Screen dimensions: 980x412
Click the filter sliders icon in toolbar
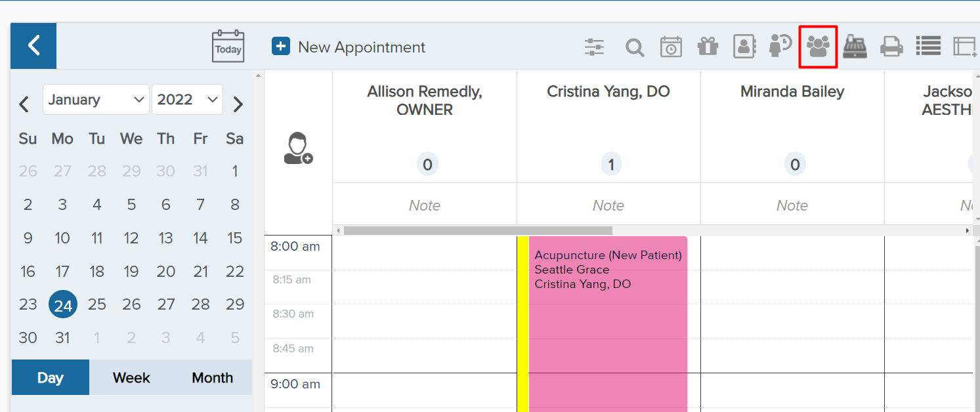(x=594, y=47)
